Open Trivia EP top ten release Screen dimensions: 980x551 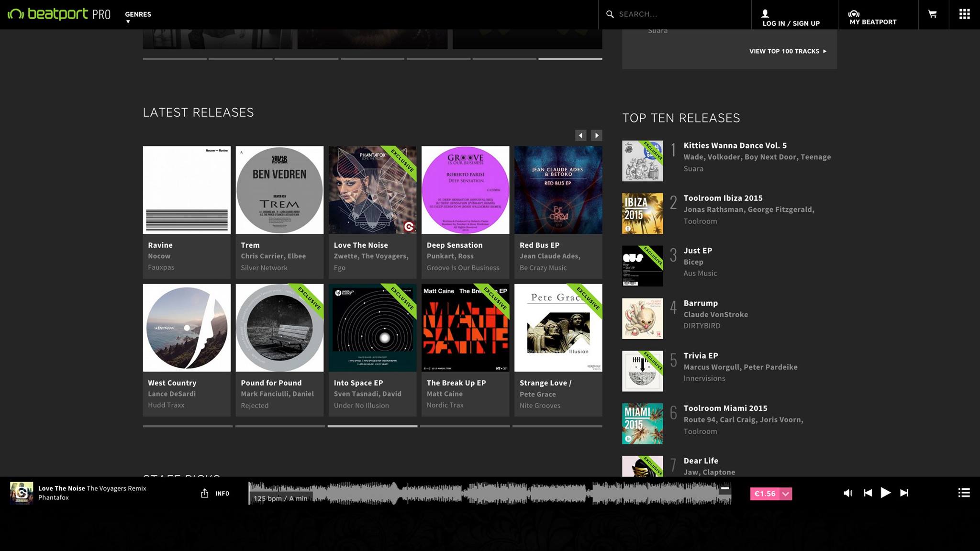point(701,356)
